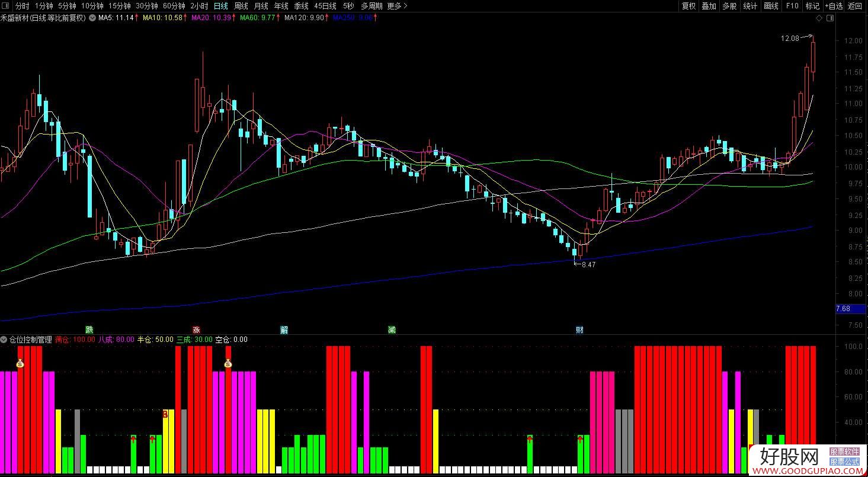Select 60分钟 period tab
The width and height of the screenshot is (868, 477).
[174, 6]
